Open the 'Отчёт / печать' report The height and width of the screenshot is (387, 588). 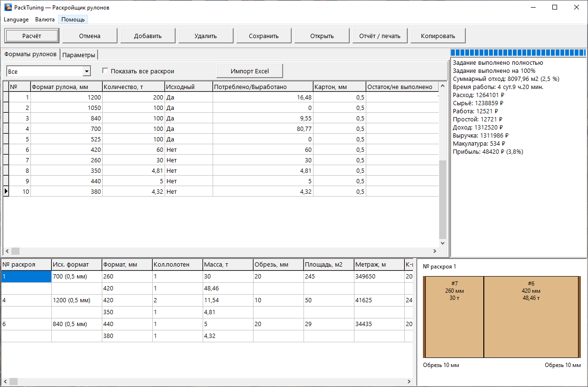[x=380, y=36]
